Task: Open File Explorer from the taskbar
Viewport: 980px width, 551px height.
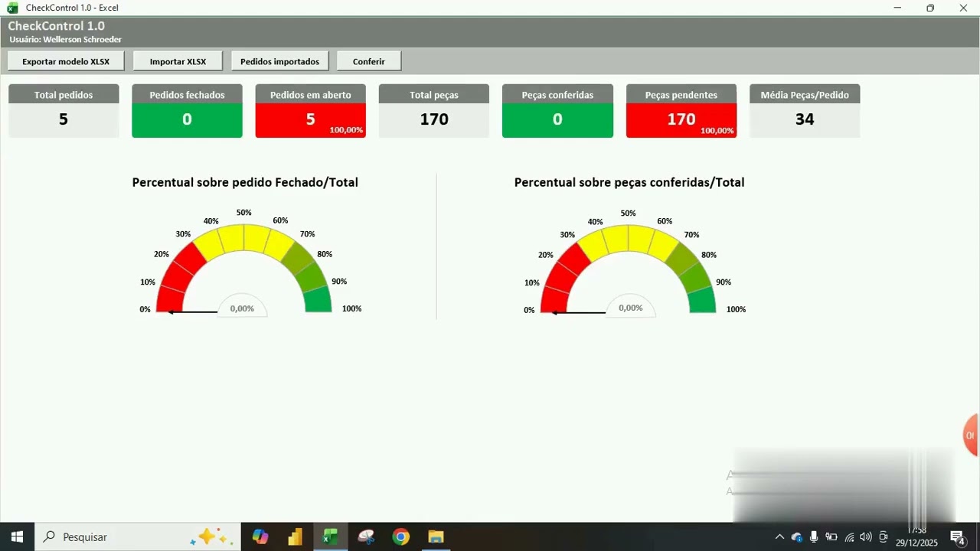Action: coord(436,536)
